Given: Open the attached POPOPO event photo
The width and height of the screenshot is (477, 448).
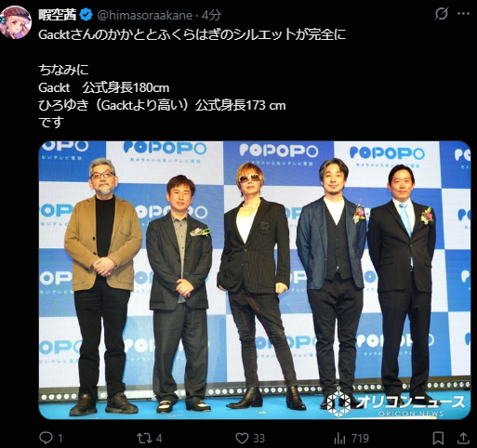Looking at the screenshot, I should [255, 280].
